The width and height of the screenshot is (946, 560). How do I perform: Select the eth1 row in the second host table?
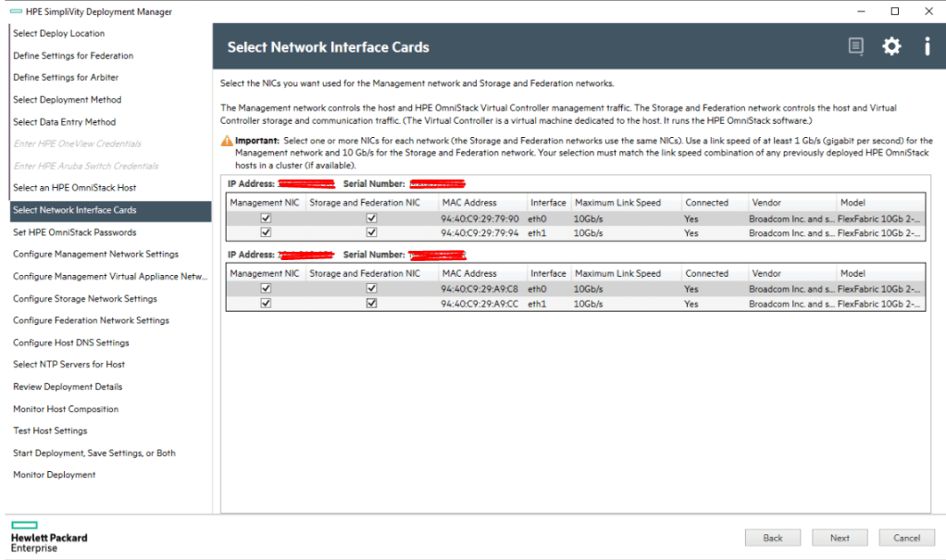(537, 304)
